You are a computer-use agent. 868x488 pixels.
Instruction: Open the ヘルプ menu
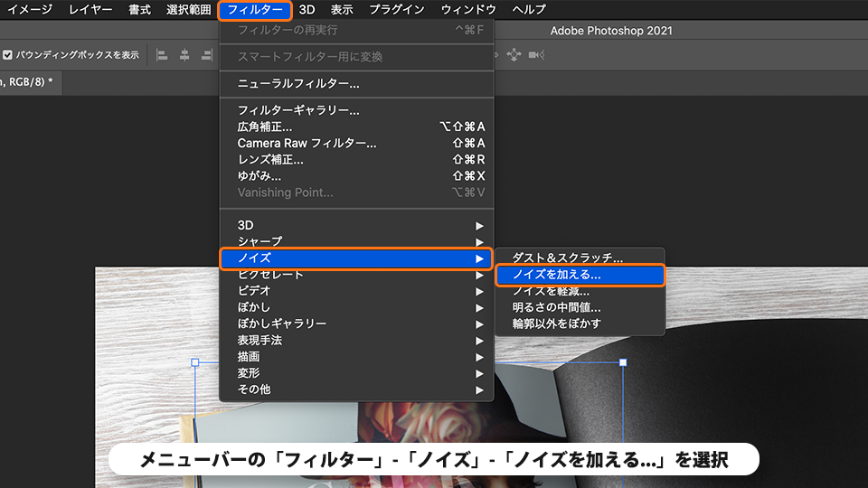529,9
